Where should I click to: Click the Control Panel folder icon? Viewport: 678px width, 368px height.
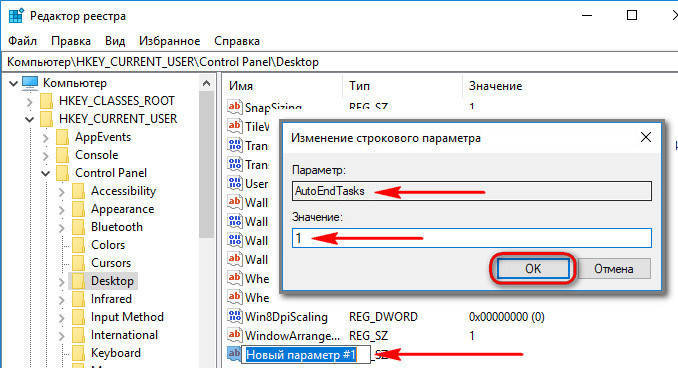tap(62, 173)
